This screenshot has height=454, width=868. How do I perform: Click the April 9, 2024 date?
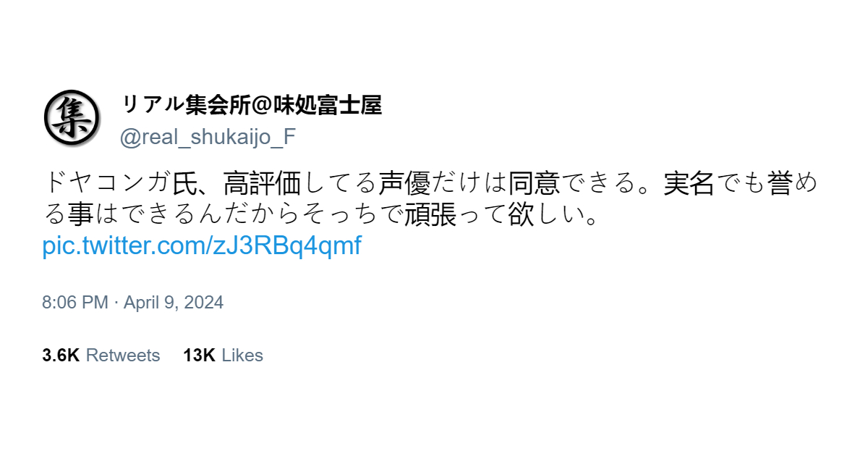174,302
